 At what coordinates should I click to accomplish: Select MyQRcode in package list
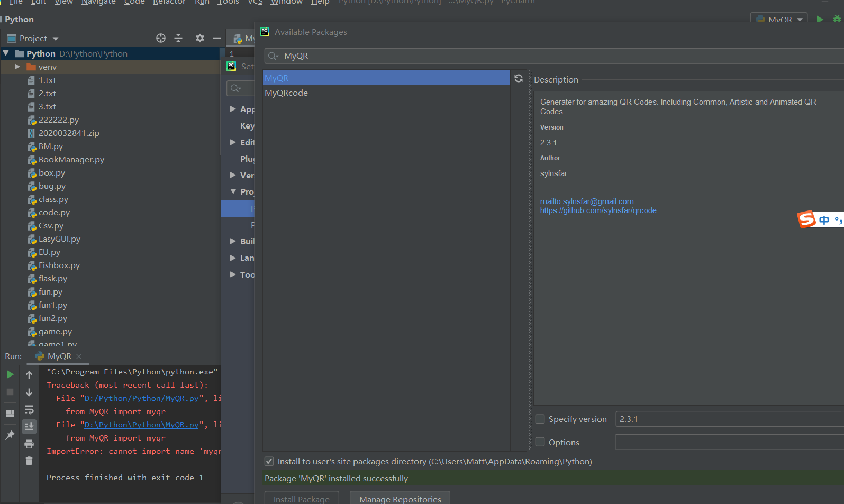[286, 93]
